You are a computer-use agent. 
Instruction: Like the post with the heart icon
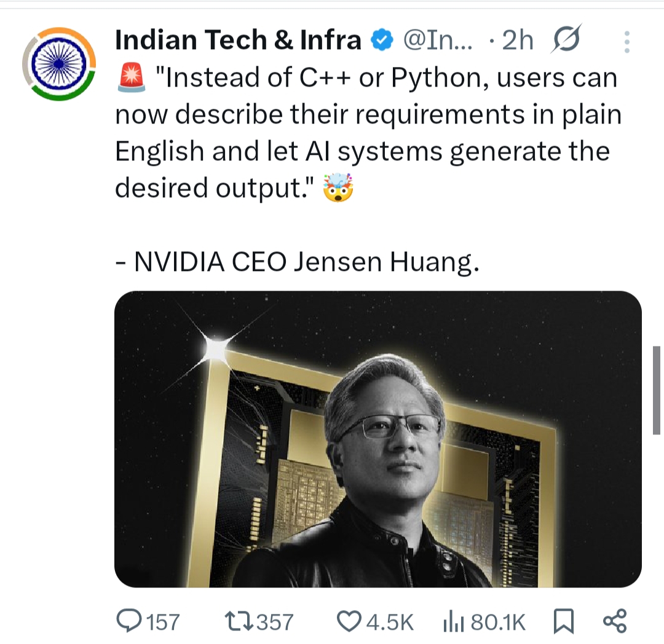(350, 622)
